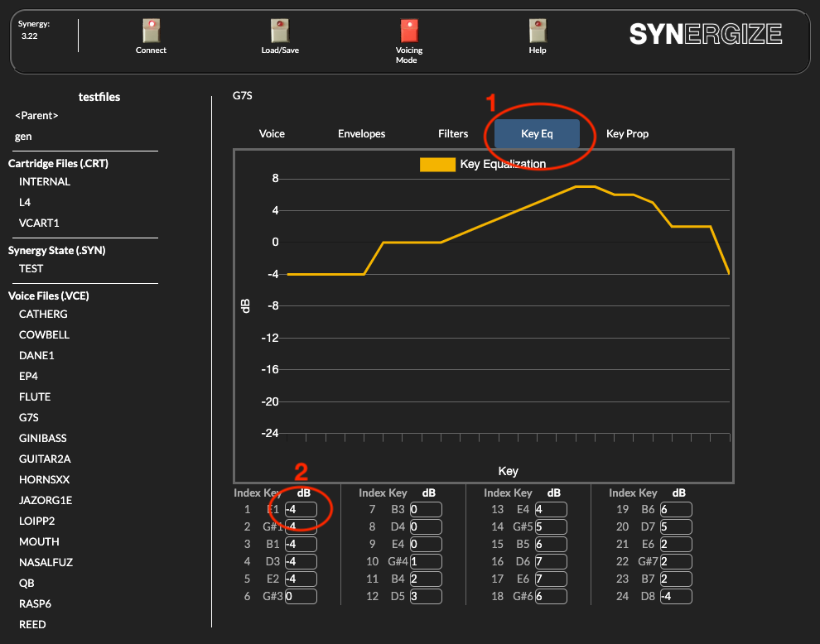Select the dB field for index 4 (D3)
Screen dimensions: 820x644
click(x=301, y=561)
